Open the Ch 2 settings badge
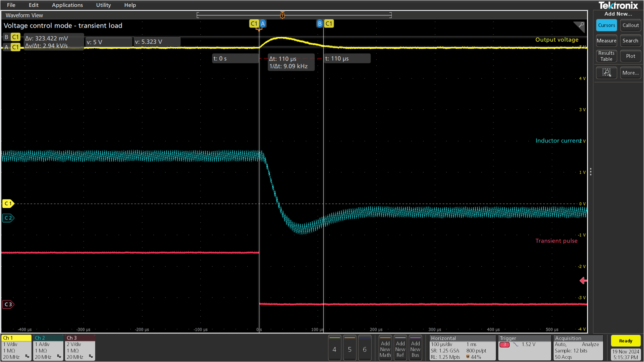Viewport: 644px width, 362px height. coord(48,348)
